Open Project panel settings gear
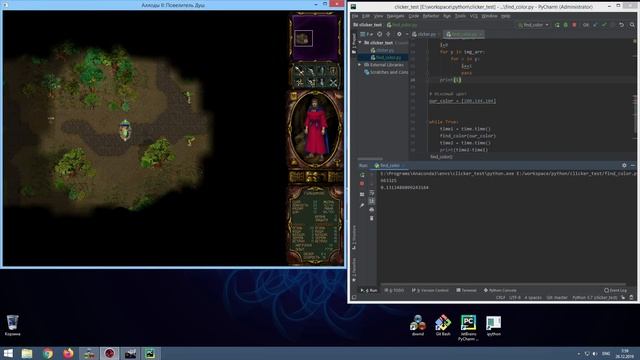The image size is (640, 360). click(399, 34)
